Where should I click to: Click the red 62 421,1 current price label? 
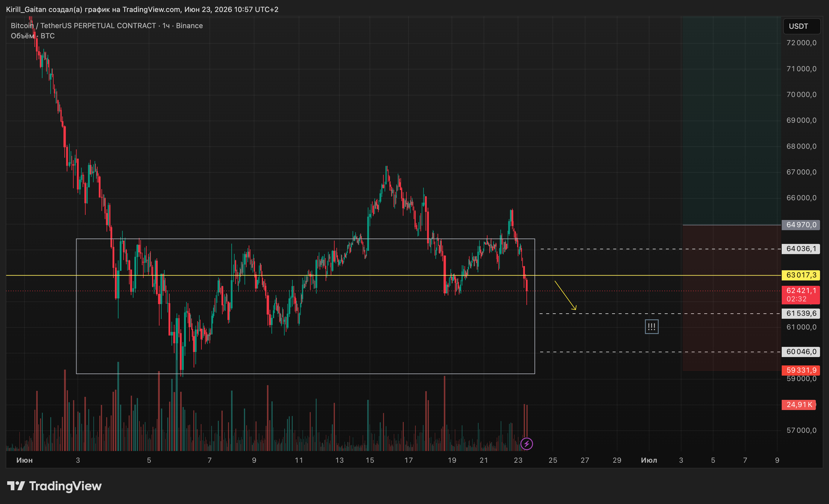click(x=801, y=295)
